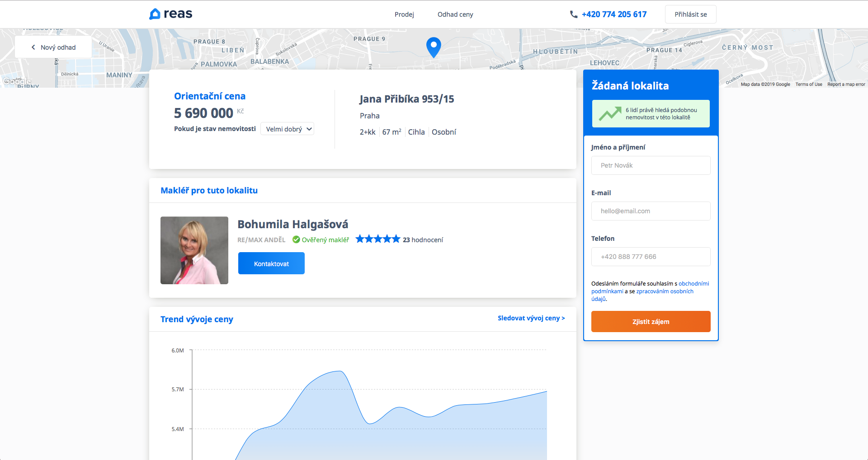
Task: Click the 67 m² area value
Action: [392, 132]
